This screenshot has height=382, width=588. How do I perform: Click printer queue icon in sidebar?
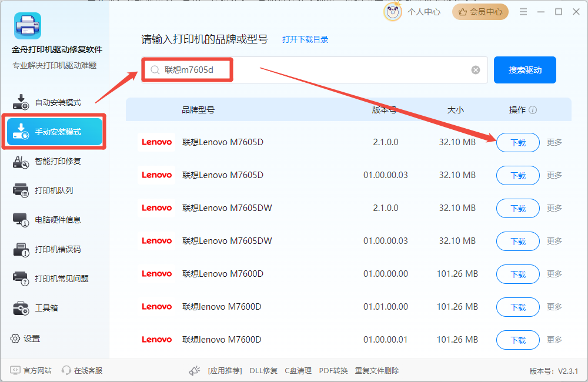pyautogui.click(x=21, y=190)
